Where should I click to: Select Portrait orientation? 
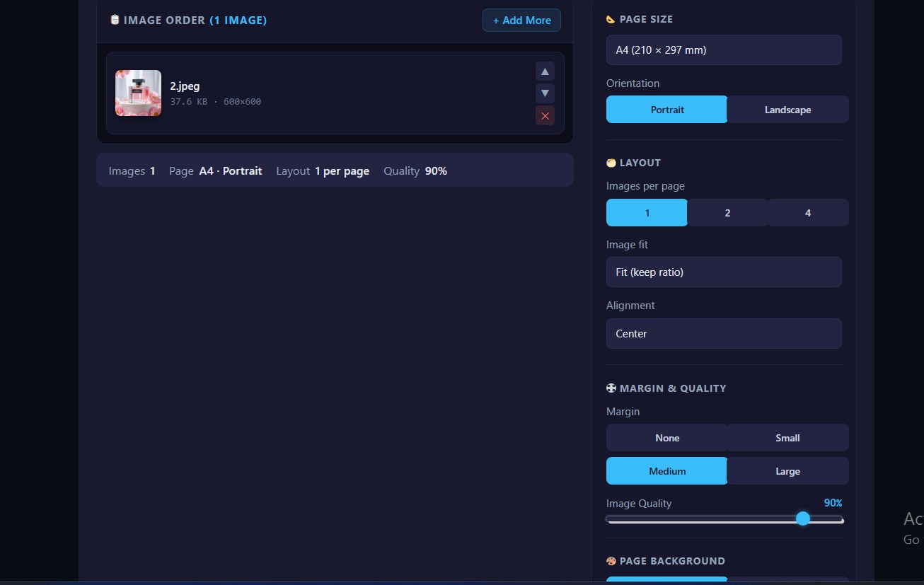[666, 110]
